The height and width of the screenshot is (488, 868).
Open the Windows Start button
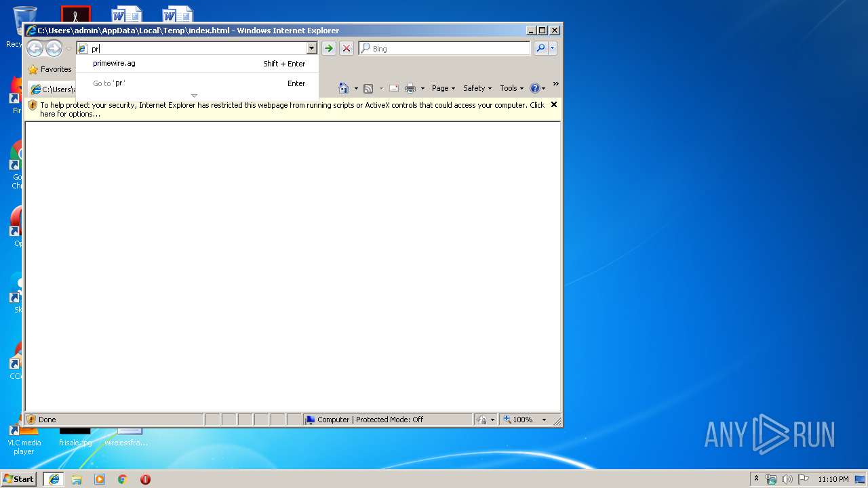(19, 479)
